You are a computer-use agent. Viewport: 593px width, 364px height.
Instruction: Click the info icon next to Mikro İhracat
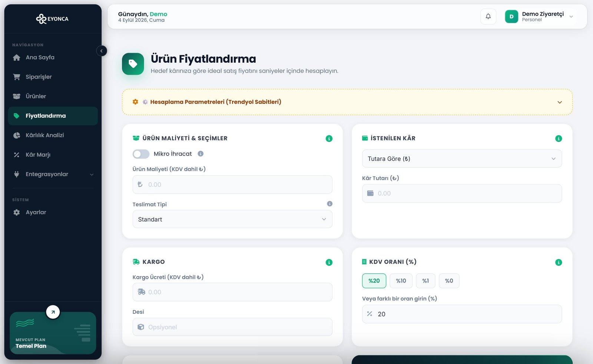pos(201,154)
